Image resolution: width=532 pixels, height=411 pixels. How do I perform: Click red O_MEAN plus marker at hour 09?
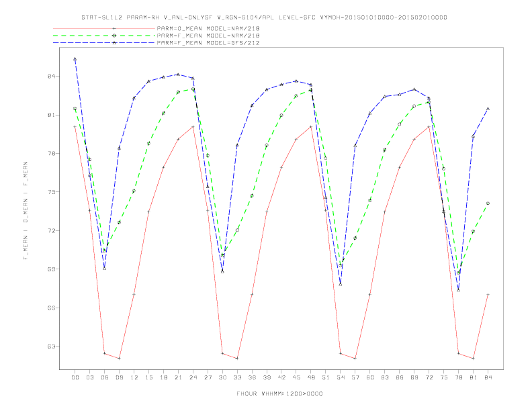point(119,358)
